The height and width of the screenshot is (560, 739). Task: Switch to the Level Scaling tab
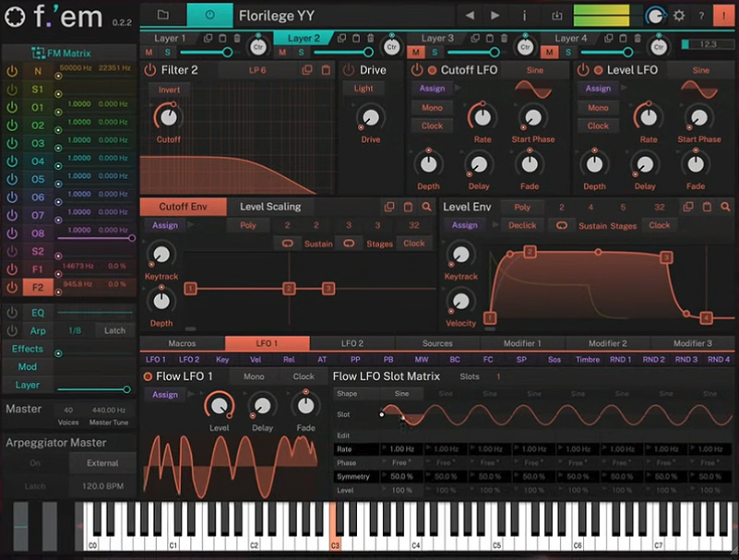click(x=270, y=207)
